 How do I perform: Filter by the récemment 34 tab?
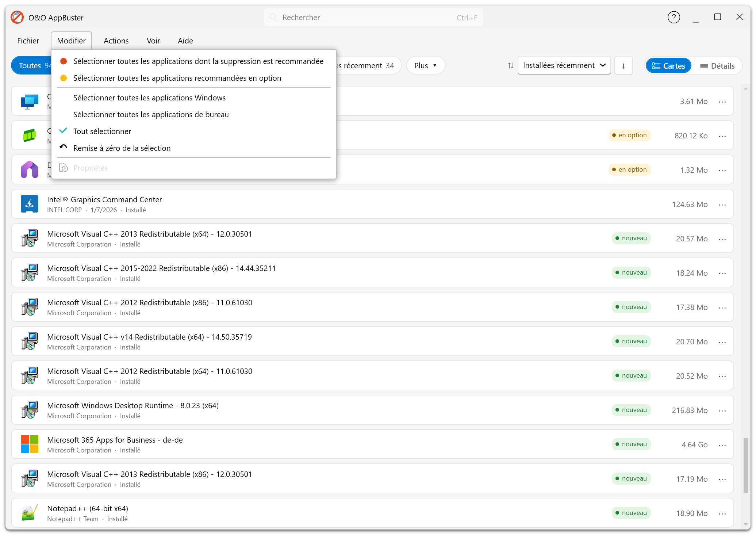tap(368, 66)
